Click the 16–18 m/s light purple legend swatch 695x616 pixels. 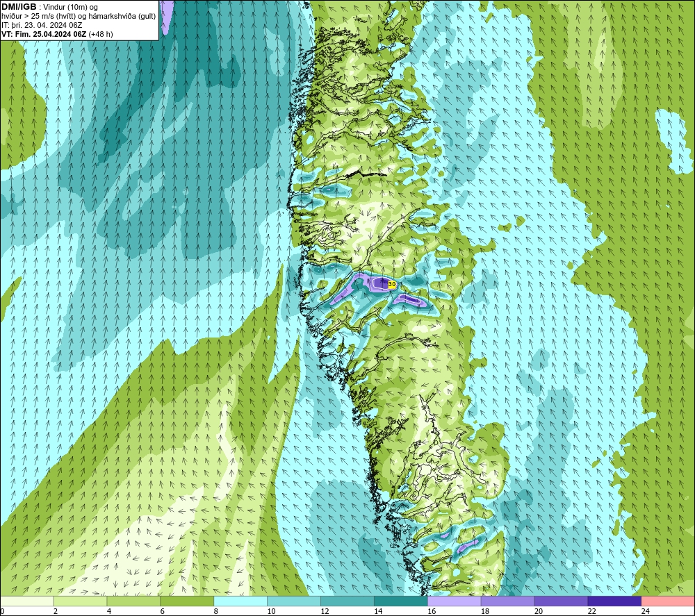[x=455, y=601]
